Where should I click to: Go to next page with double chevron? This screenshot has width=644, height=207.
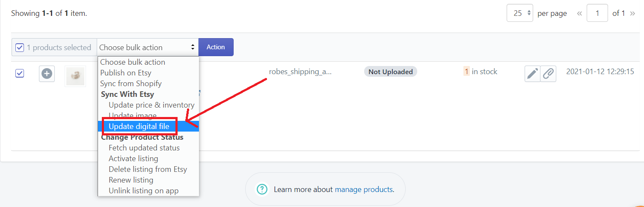pyautogui.click(x=632, y=13)
